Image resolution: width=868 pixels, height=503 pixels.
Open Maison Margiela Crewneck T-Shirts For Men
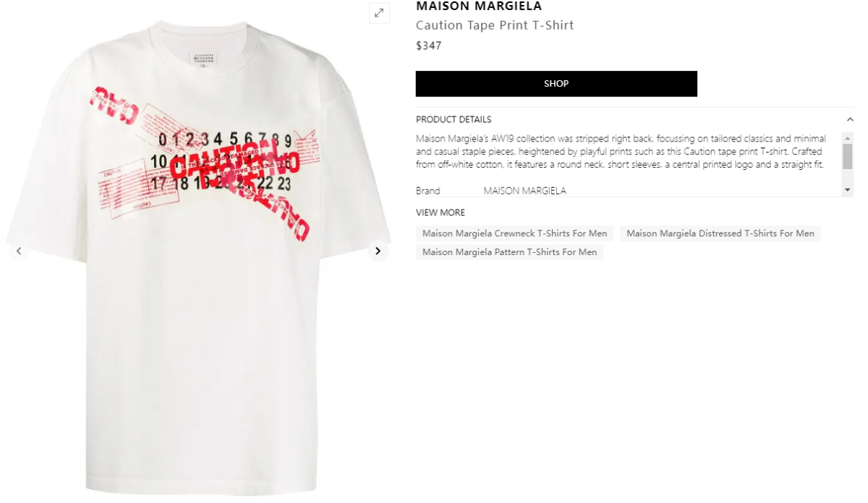coord(515,233)
